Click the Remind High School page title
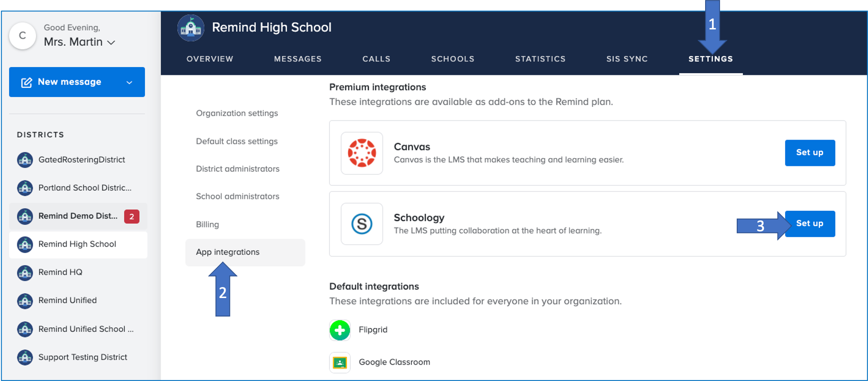868x381 pixels. click(x=272, y=28)
